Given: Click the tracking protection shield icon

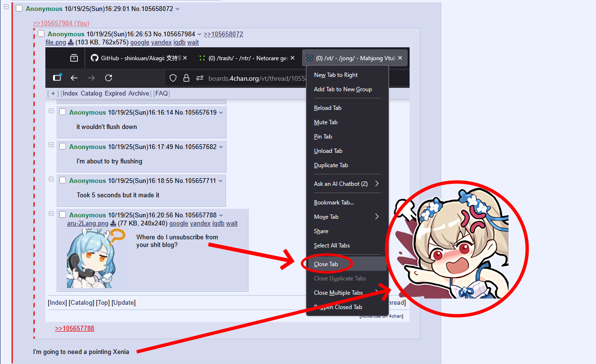Looking at the screenshot, I should (x=173, y=78).
